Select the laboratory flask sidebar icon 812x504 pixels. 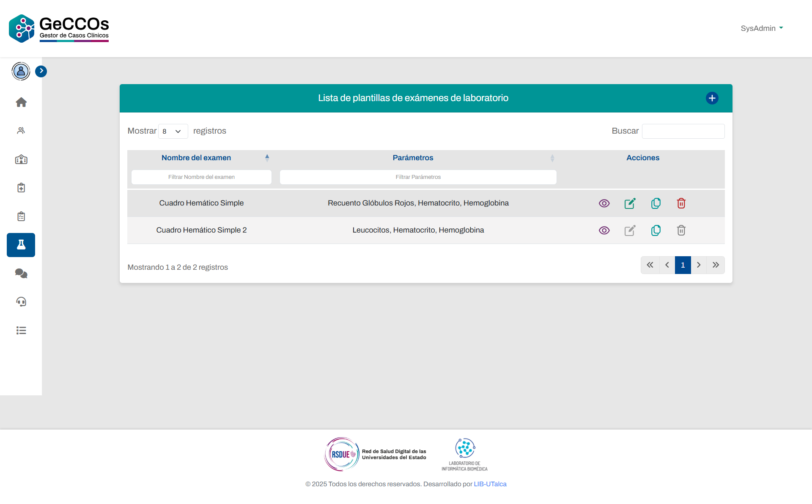[21, 245]
